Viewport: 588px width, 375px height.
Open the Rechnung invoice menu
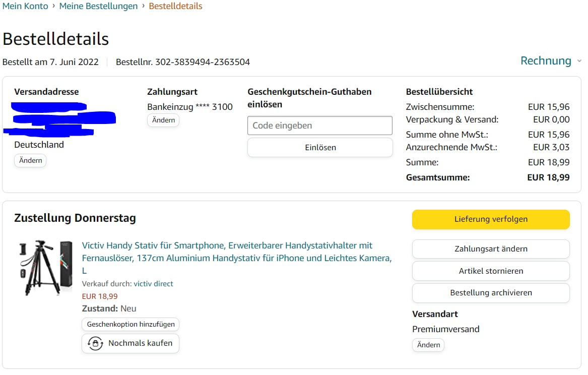tap(546, 61)
